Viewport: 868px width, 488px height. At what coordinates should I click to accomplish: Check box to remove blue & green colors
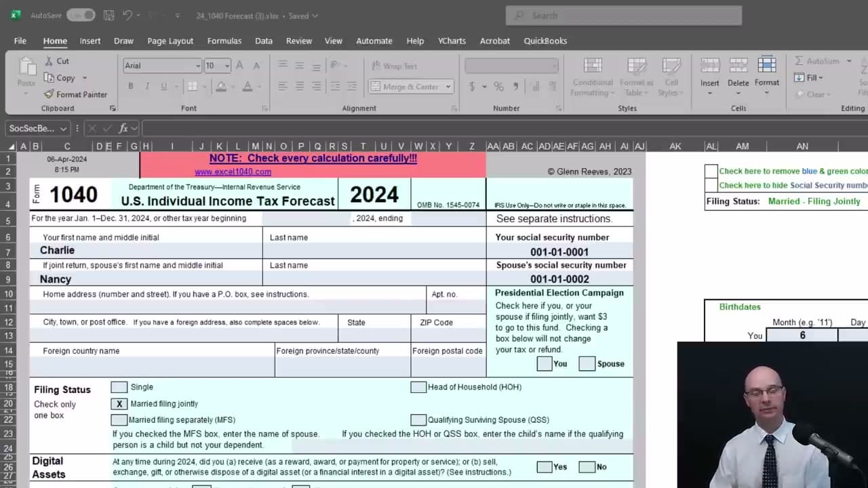711,171
